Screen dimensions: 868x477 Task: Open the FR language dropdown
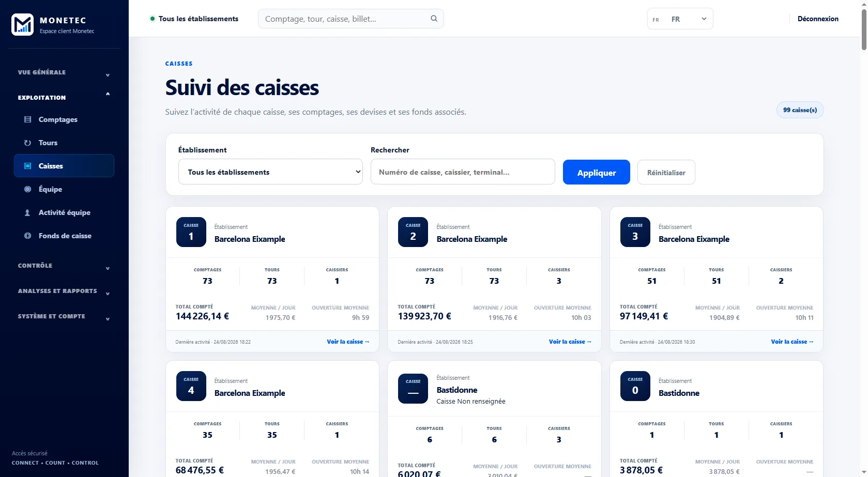pos(680,19)
